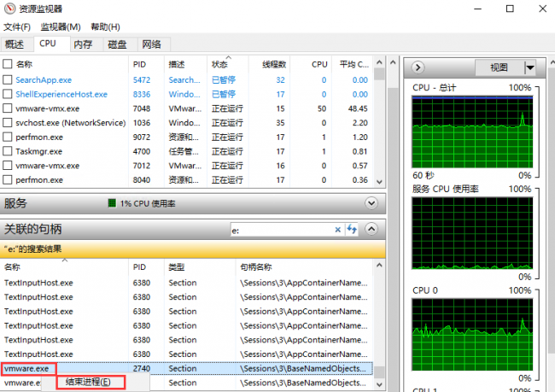555x392 pixels.
Task: Click the CPU - 总计 graph
Action: (472, 132)
